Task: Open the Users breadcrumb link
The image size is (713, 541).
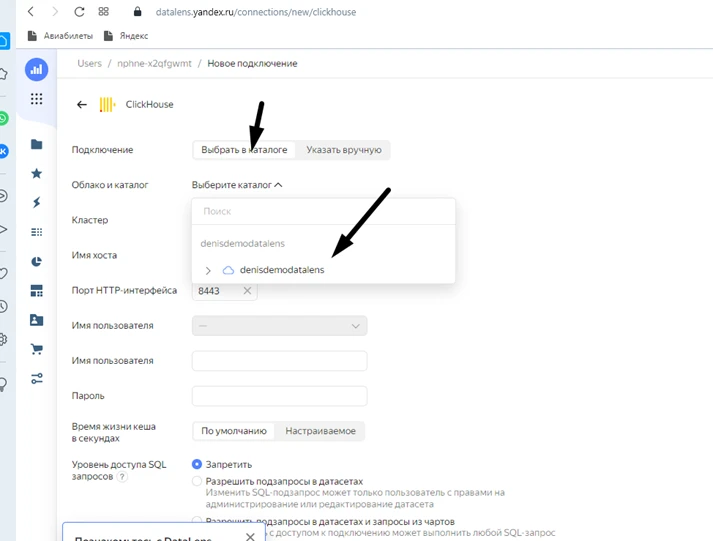Action: coord(90,64)
